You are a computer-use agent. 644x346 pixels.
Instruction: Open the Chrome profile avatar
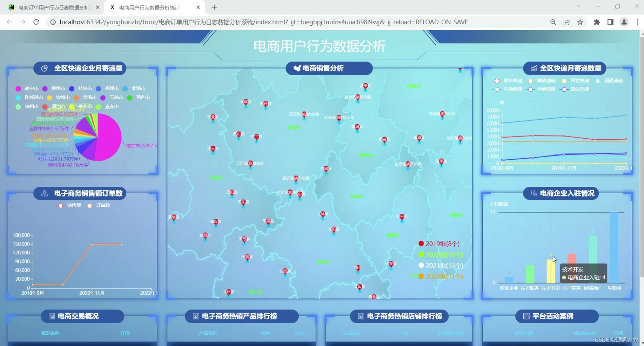(624, 22)
